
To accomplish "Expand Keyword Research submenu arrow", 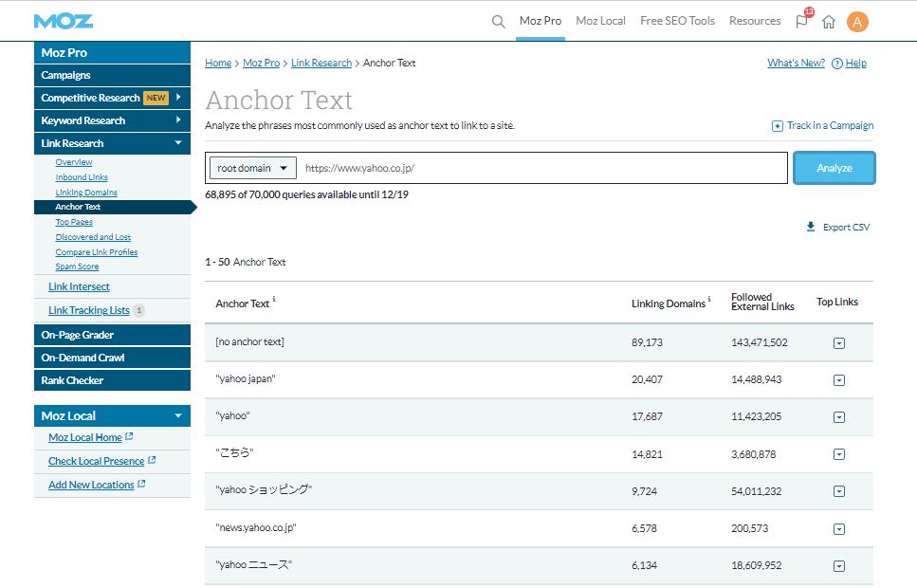I will pos(178,119).
